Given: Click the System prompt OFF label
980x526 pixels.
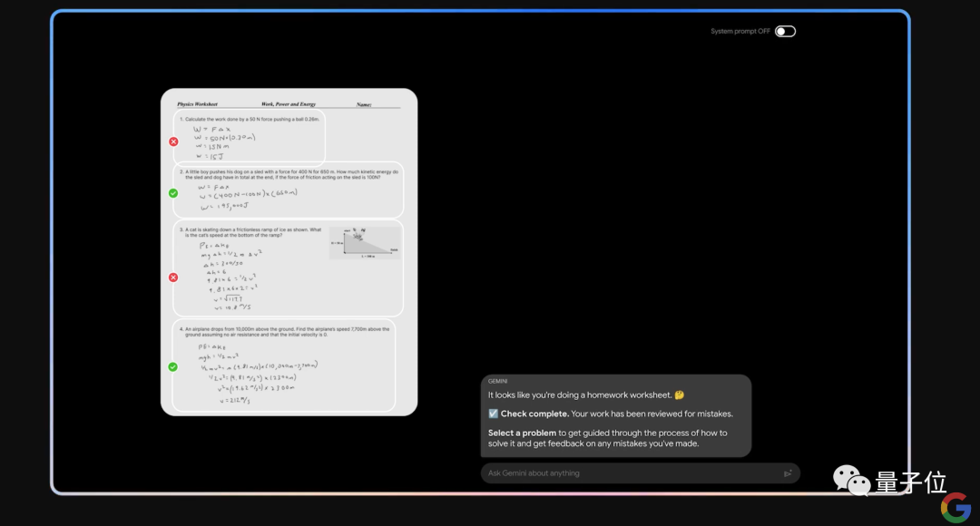Looking at the screenshot, I should (740, 31).
